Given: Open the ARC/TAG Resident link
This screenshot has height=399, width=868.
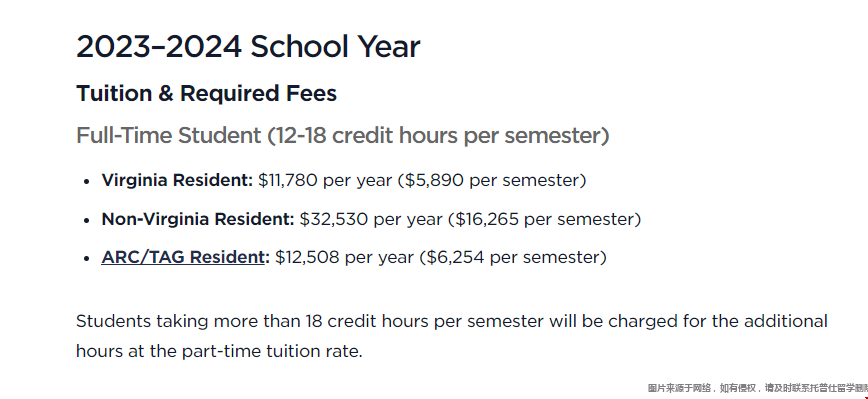Looking at the screenshot, I should (x=183, y=257).
